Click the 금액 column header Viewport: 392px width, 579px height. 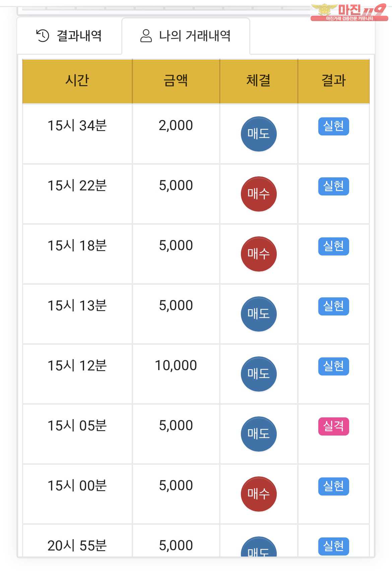[x=176, y=81]
